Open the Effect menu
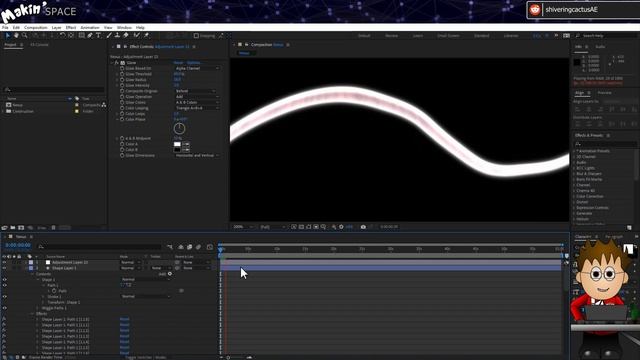 click(x=71, y=27)
